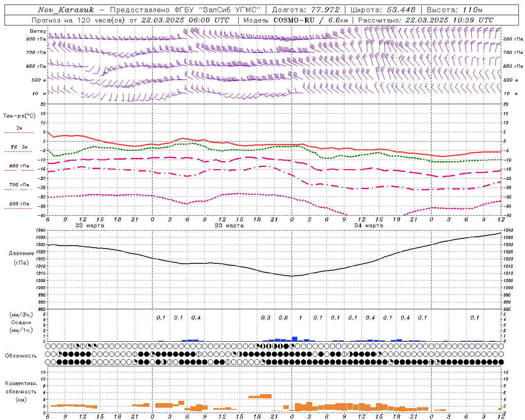Screen dimensions: 525x420
Task: Select the Конвективн. convective cloud label
Action: click(x=21, y=383)
